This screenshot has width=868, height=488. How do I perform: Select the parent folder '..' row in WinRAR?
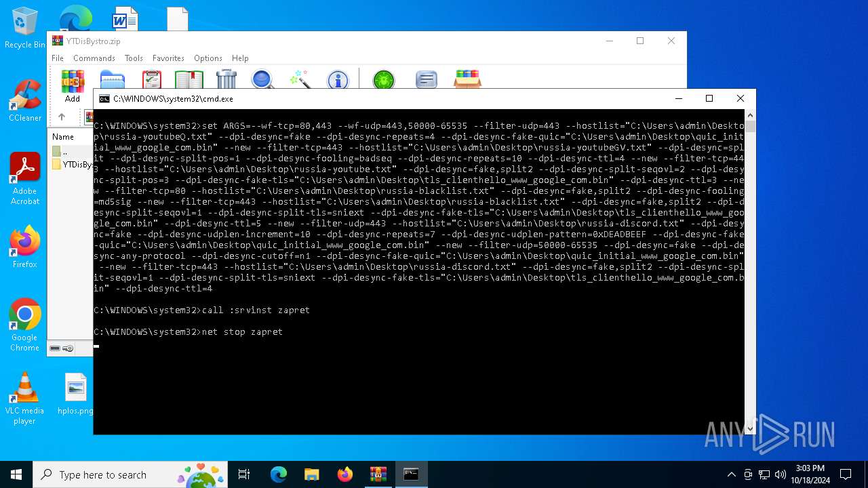(71, 152)
